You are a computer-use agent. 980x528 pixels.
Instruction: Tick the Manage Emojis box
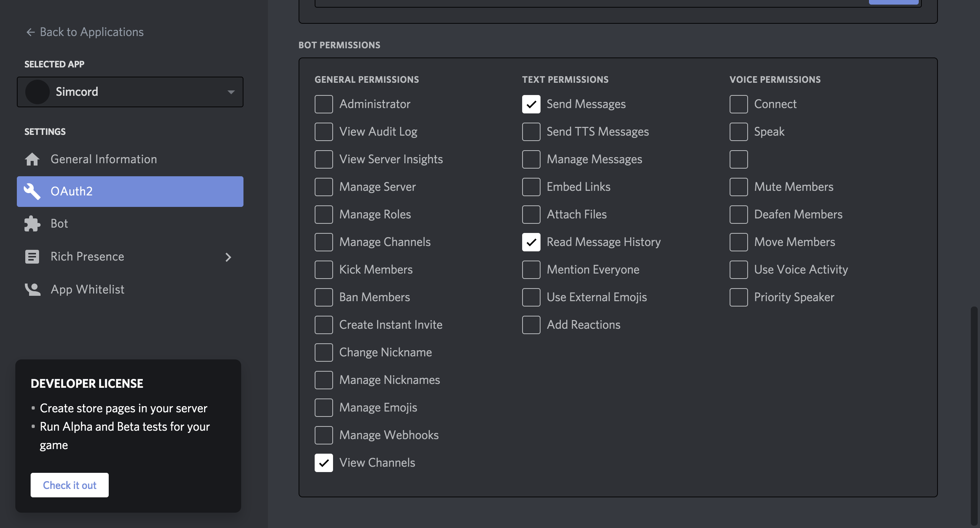324,408
